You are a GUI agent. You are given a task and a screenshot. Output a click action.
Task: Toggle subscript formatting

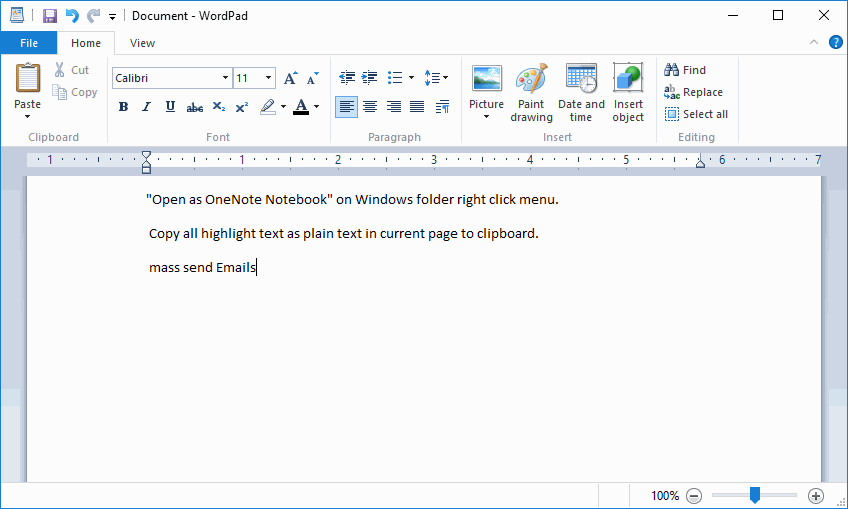coord(218,107)
